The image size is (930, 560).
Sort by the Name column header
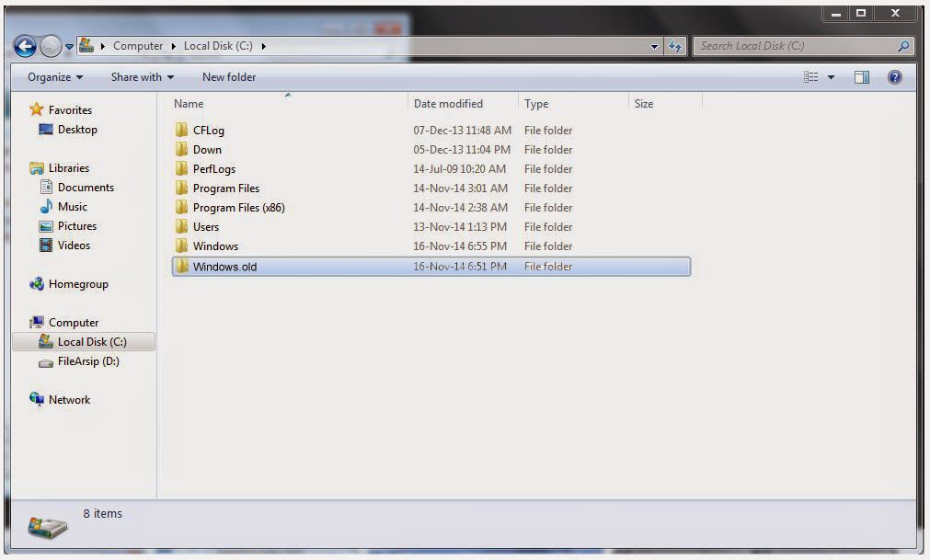[x=189, y=104]
